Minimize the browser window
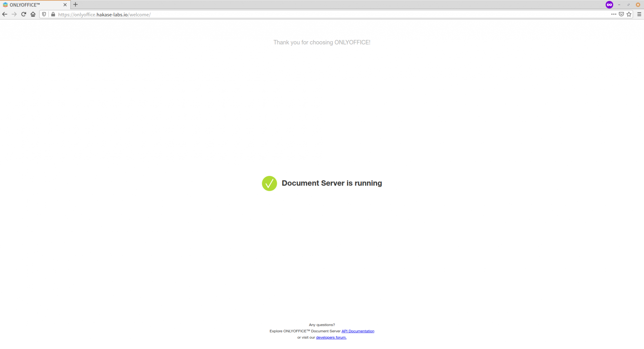Image resolution: width=644 pixels, height=349 pixels. 619,5
